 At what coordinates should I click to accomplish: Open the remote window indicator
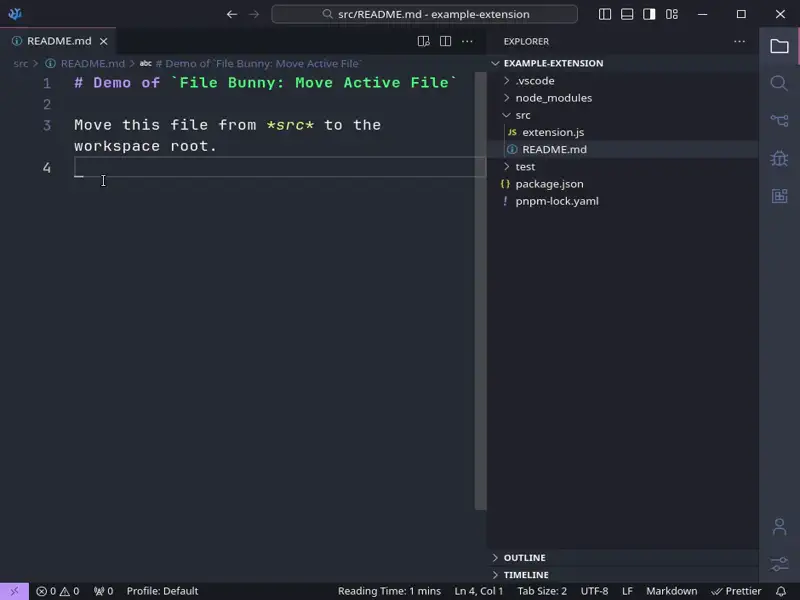pos(14,591)
